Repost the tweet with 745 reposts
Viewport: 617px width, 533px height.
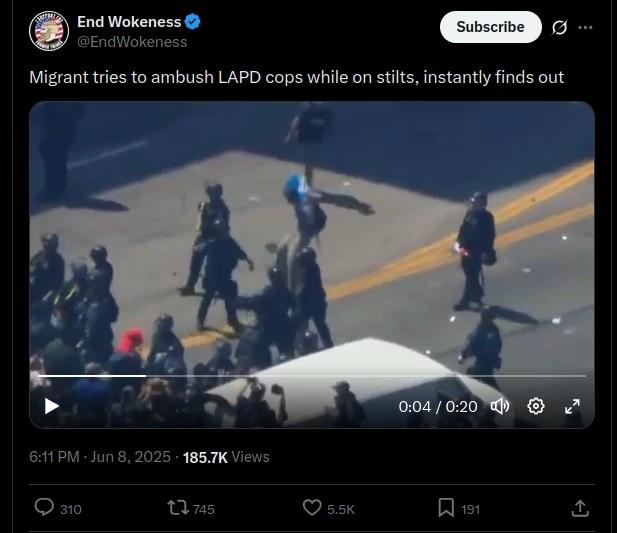point(178,508)
